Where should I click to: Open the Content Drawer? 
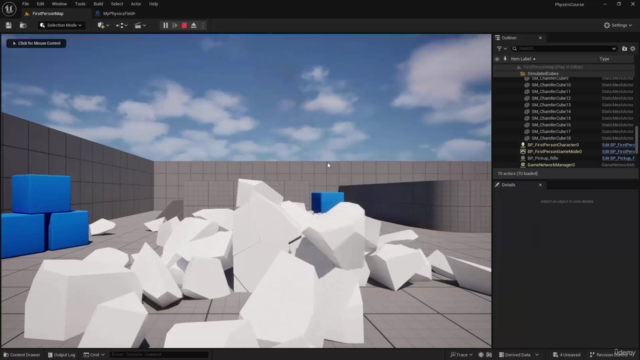[22, 355]
